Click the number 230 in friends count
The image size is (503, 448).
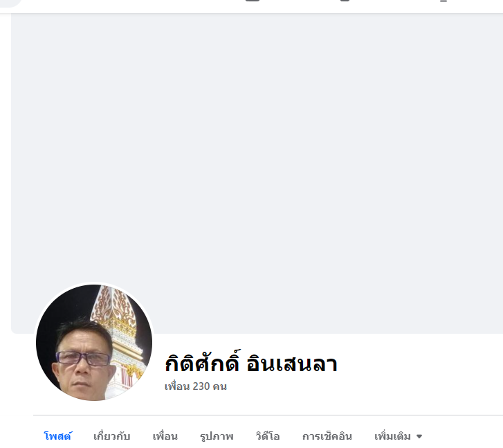201,386
